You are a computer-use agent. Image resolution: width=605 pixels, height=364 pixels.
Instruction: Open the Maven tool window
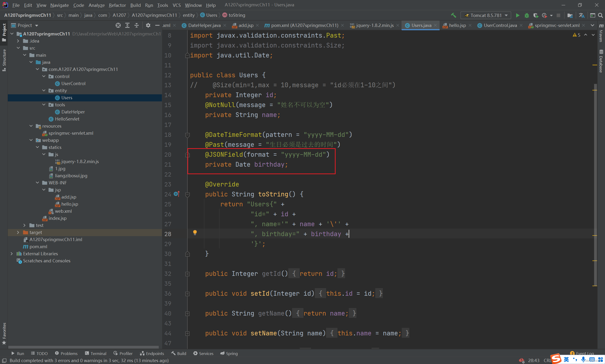[601, 33]
